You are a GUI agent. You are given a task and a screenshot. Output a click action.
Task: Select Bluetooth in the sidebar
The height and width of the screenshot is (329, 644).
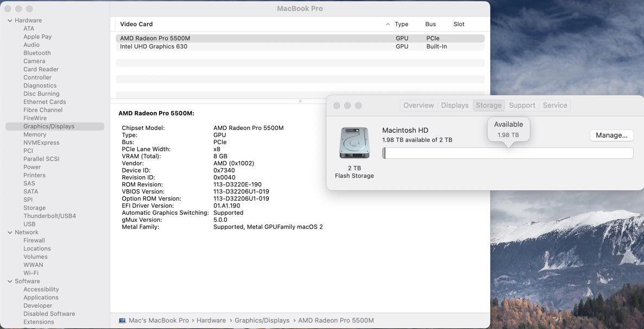tap(37, 53)
